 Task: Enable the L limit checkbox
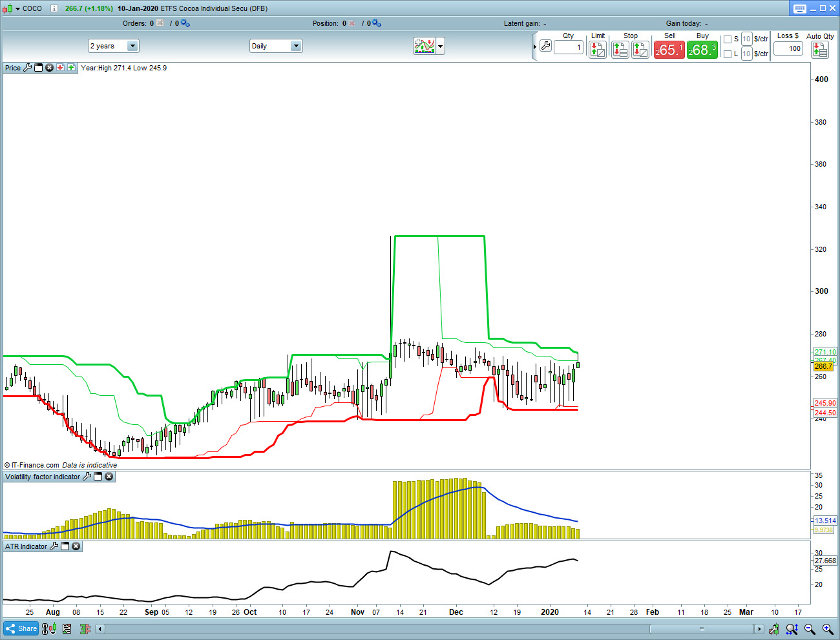[x=728, y=54]
